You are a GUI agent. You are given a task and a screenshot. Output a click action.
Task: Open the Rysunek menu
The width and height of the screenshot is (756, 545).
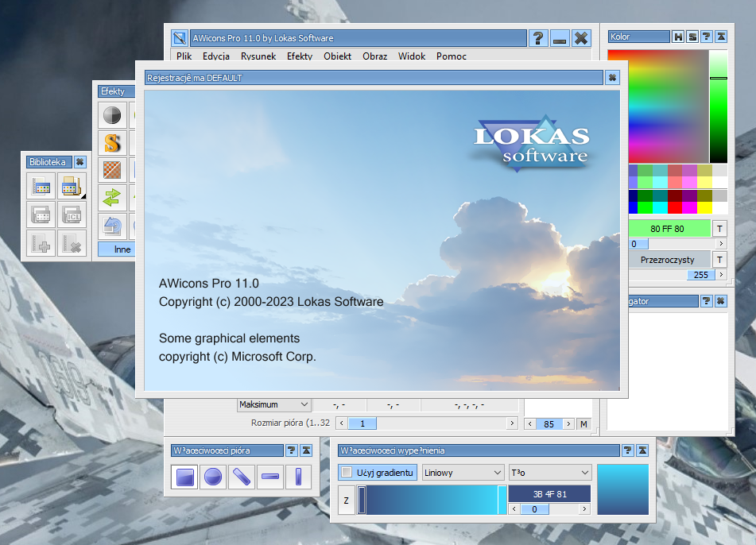258,56
